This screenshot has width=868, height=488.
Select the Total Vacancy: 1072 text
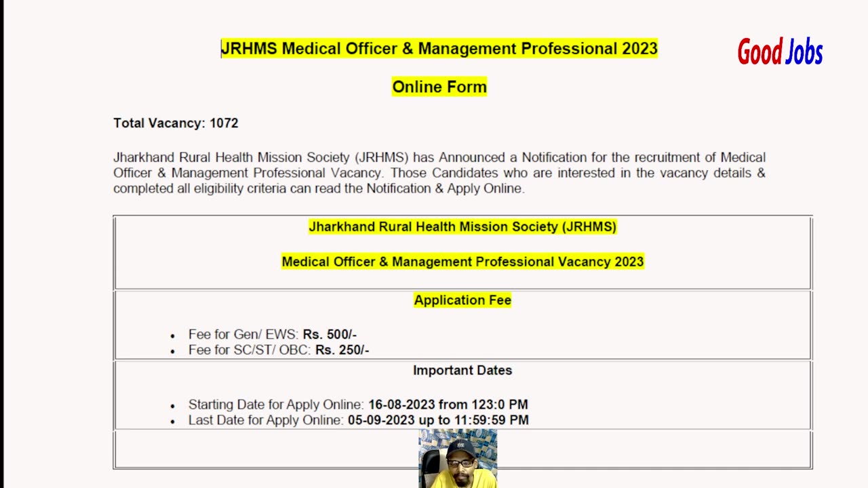pyautogui.click(x=176, y=123)
